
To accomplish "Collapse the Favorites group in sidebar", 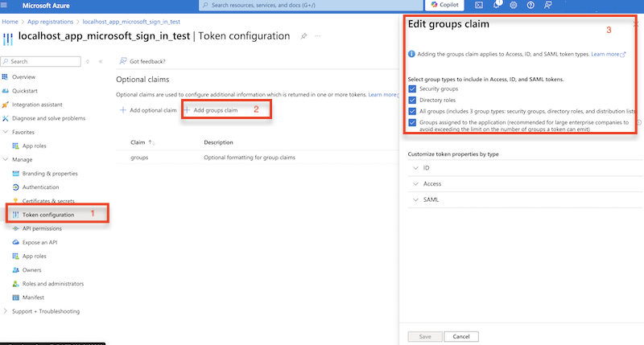I will click(6, 132).
